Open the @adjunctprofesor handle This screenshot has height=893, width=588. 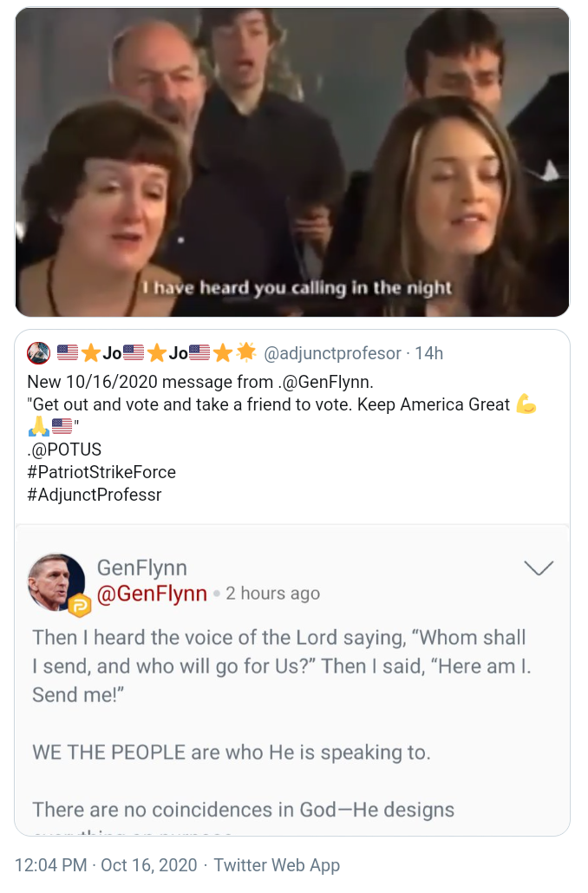click(332, 353)
